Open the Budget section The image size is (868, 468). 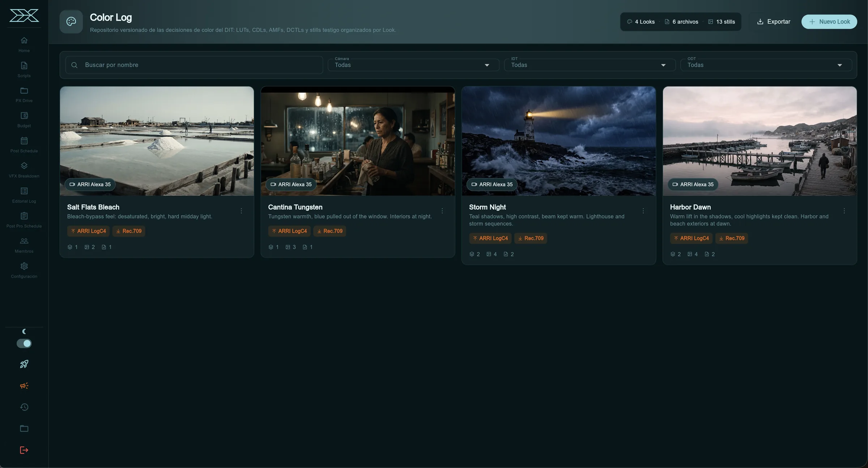pos(24,120)
